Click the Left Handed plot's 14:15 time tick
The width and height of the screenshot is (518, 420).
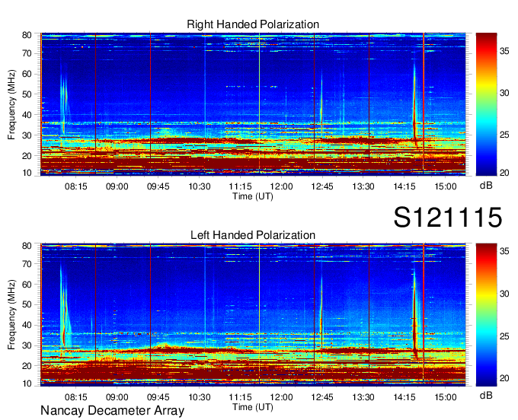click(x=404, y=397)
